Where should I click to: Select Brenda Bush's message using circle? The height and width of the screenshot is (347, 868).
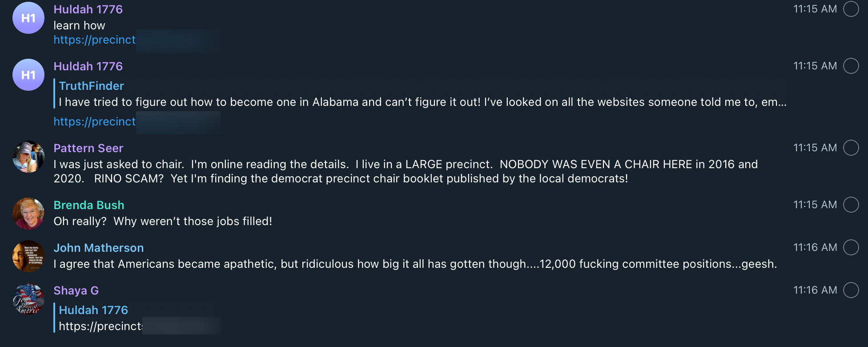[x=851, y=205]
